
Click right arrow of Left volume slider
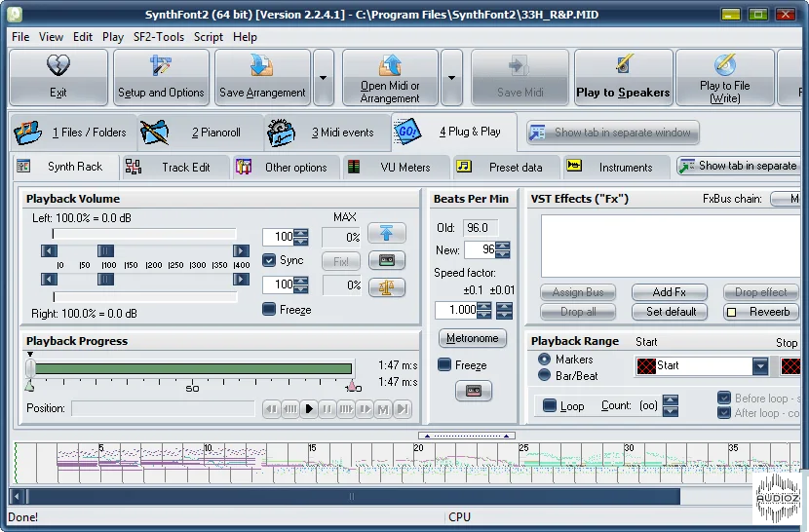tap(241, 251)
